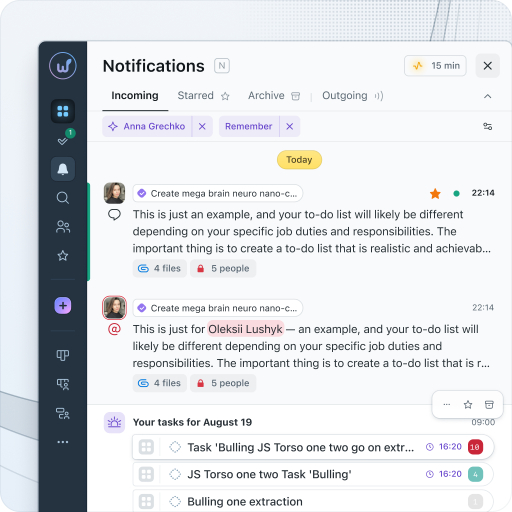
Task: Remove the Anna Grechko filter chip
Action: click(x=202, y=126)
